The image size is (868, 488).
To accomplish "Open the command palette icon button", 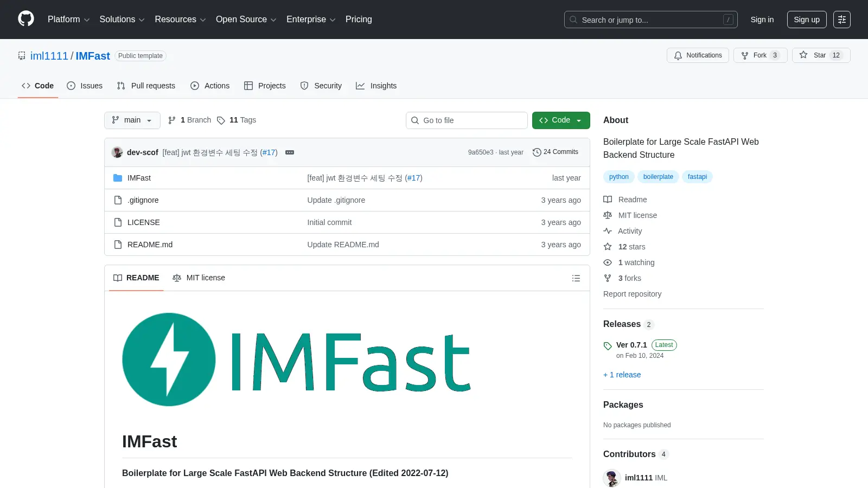I will pos(842,20).
